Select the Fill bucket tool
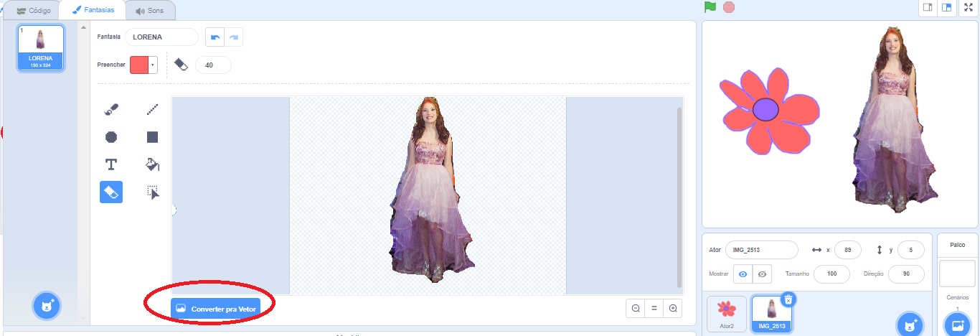This screenshot has height=336, width=980. pos(152,164)
